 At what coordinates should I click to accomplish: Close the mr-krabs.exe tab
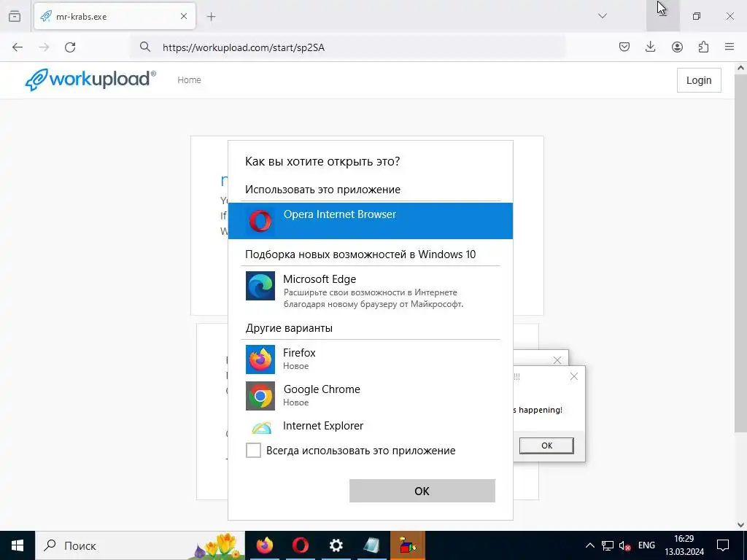coord(184,16)
